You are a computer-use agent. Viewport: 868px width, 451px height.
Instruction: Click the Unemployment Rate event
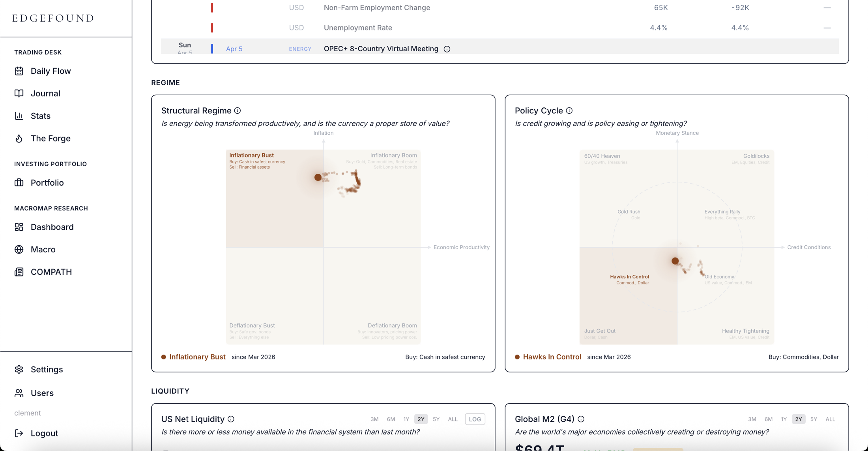pos(358,28)
